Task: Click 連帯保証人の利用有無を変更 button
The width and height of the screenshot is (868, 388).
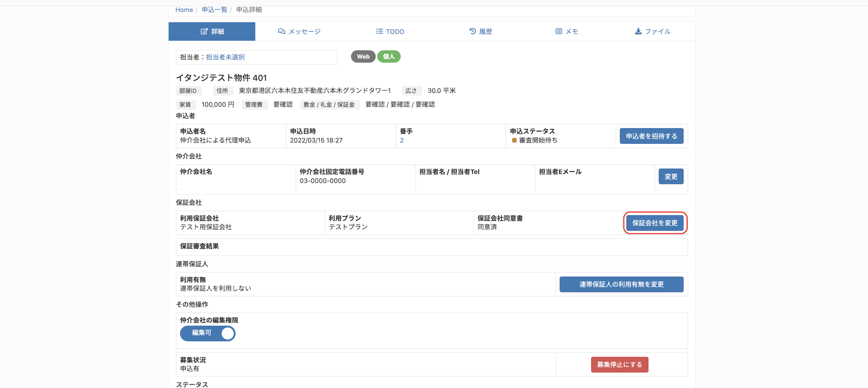Action: 621,285
